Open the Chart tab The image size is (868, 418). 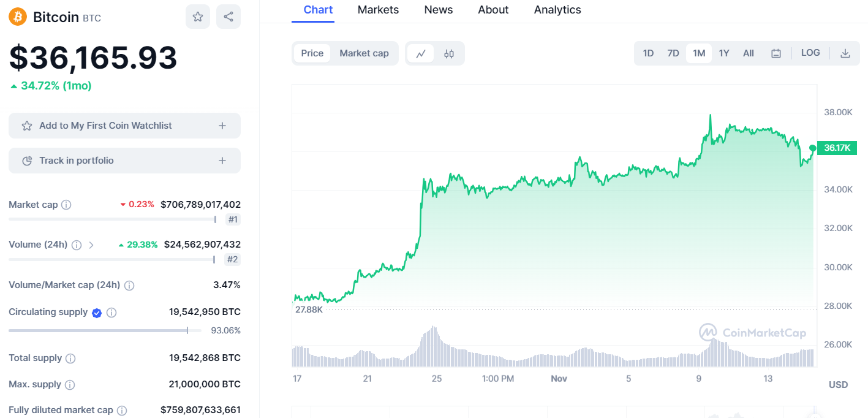(319, 10)
